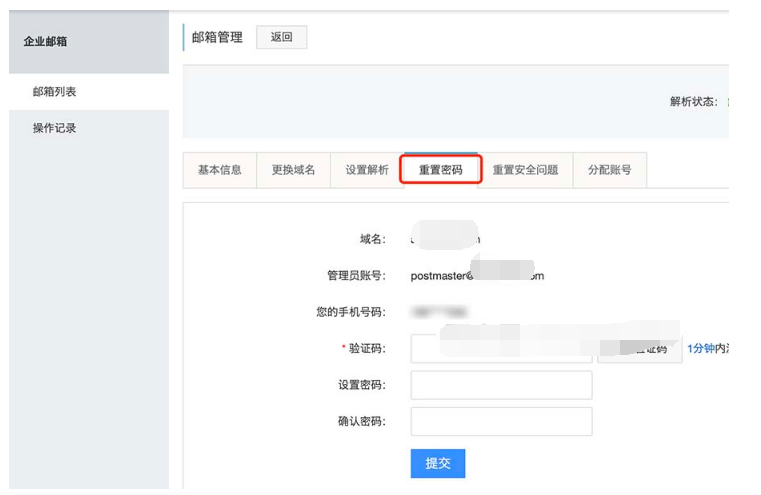Select the 重置密码 tab
The height and width of the screenshot is (495, 761).
click(x=441, y=170)
